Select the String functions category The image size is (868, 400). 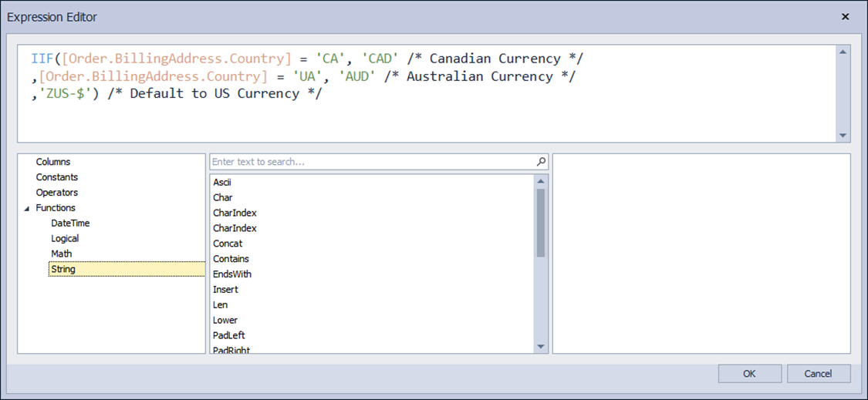click(x=127, y=270)
